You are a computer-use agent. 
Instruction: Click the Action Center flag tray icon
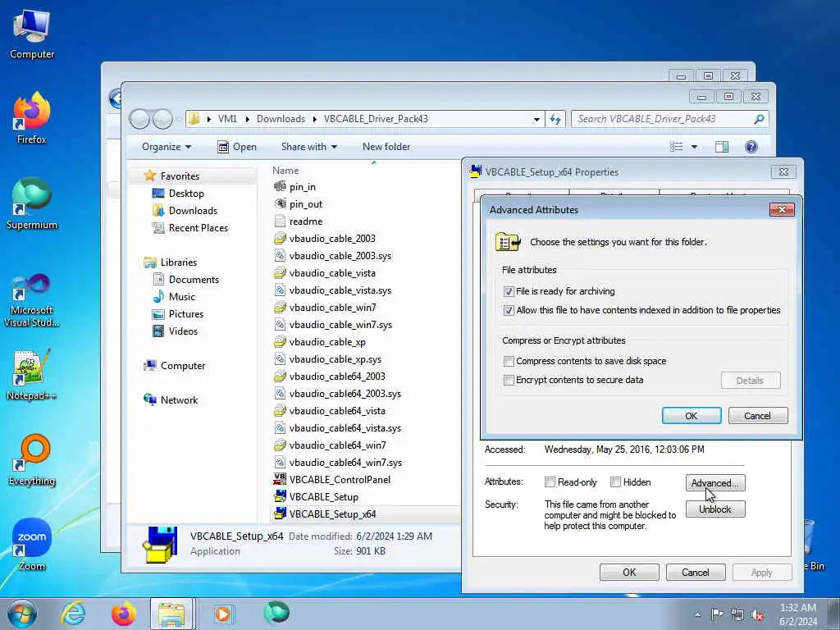pyautogui.click(x=717, y=614)
